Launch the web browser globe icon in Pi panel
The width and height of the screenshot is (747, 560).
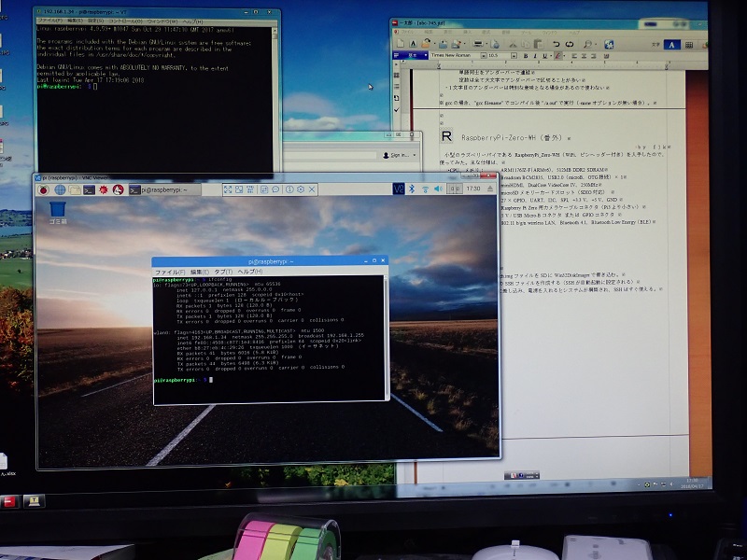pyautogui.click(x=60, y=189)
